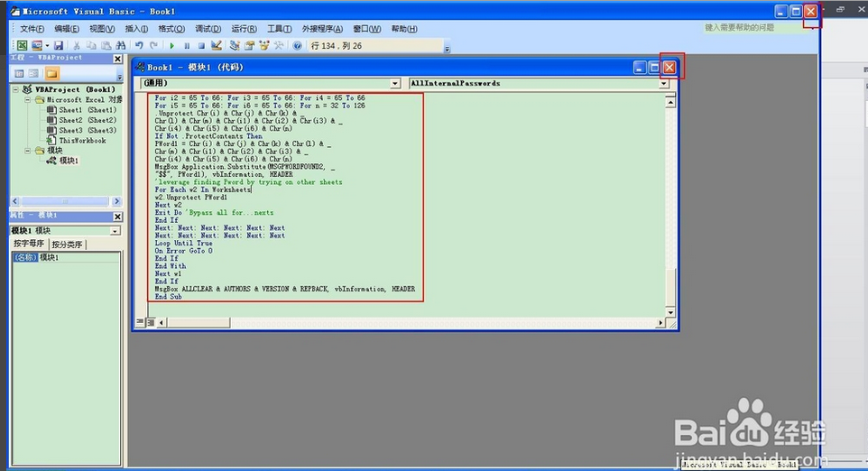Click View Code icon in project panel
The image size is (868, 471).
pos(19,73)
